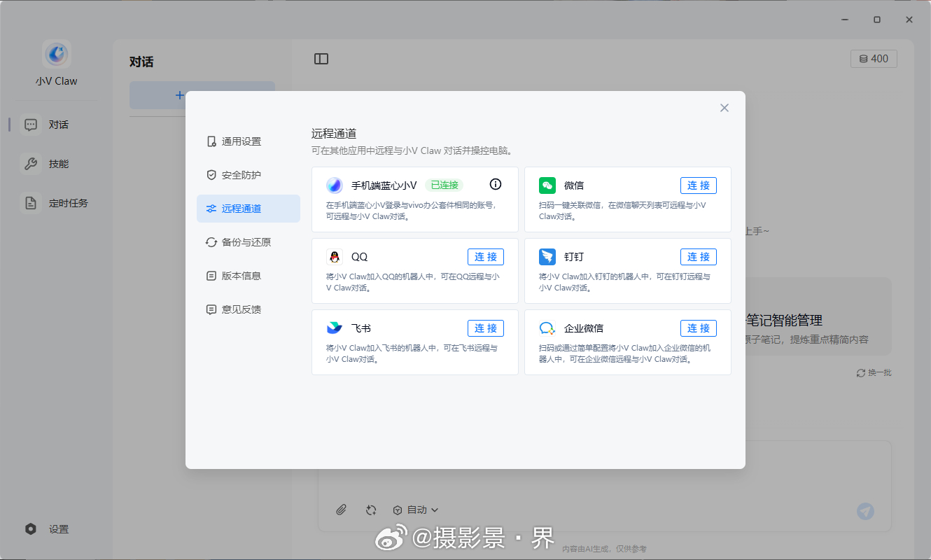Click the 技能 wrench icon
The height and width of the screenshot is (560, 931).
pos(31,164)
